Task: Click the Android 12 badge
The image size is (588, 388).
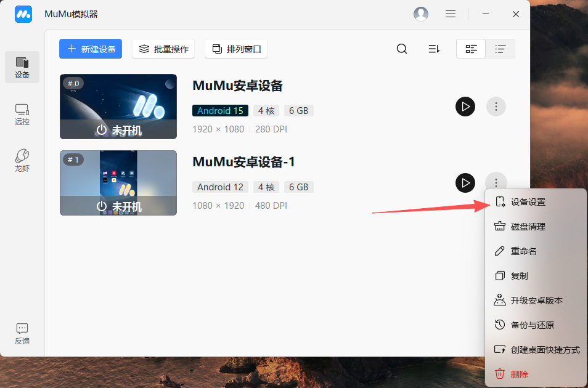Action: tap(220, 187)
